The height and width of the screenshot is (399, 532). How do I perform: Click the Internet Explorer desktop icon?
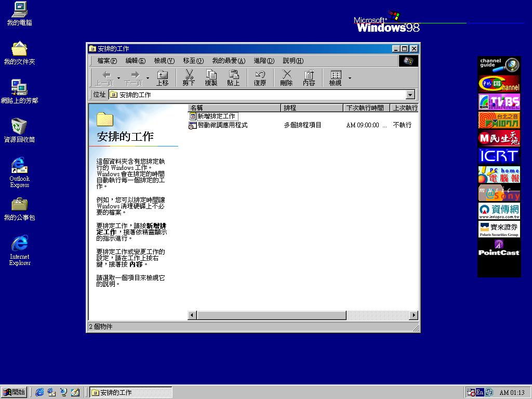pyautogui.click(x=19, y=250)
